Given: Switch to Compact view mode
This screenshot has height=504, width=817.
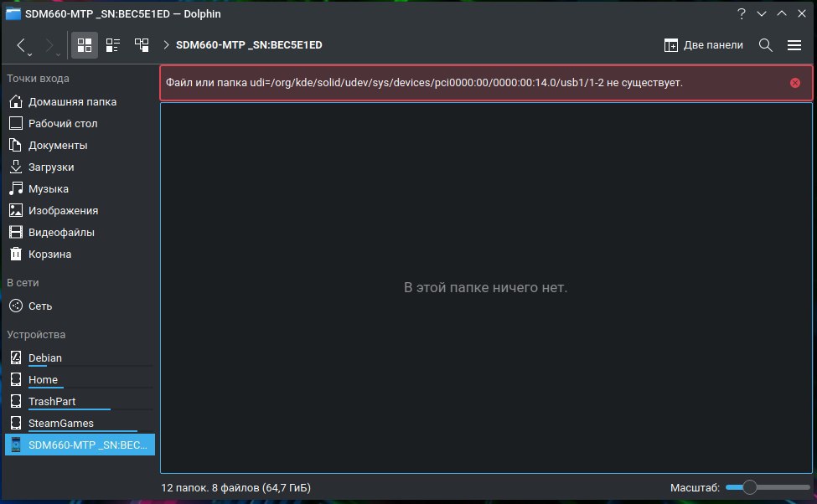Looking at the screenshot, I should pyautogui.click(x=112, y=44).
